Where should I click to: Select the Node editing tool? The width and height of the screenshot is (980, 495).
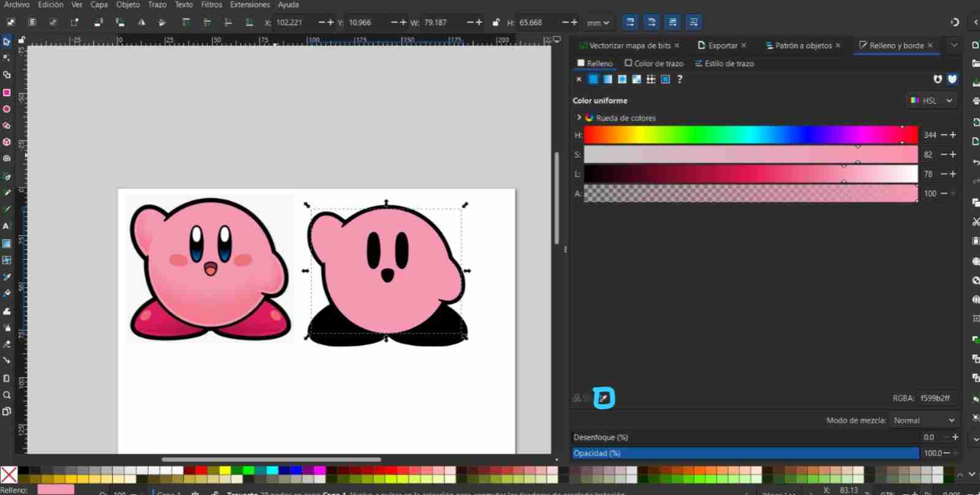7,58
